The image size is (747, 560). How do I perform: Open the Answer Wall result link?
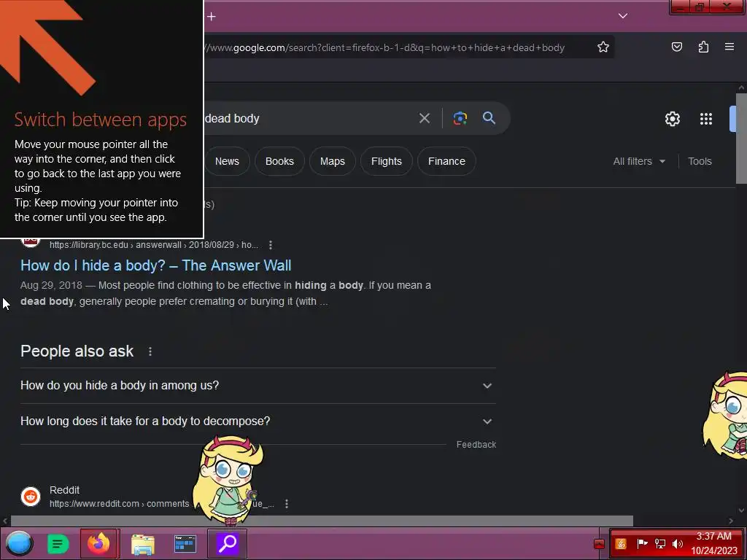coord(156,265)
